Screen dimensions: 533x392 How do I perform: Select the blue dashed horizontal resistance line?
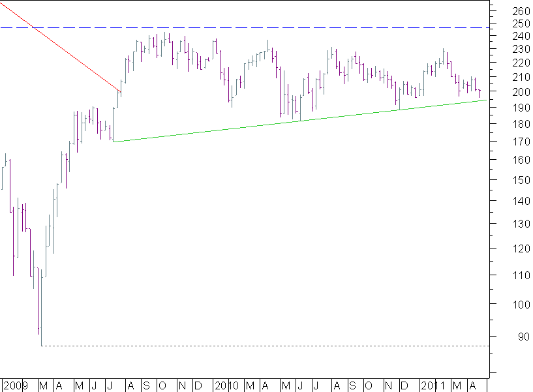[245, 27]
